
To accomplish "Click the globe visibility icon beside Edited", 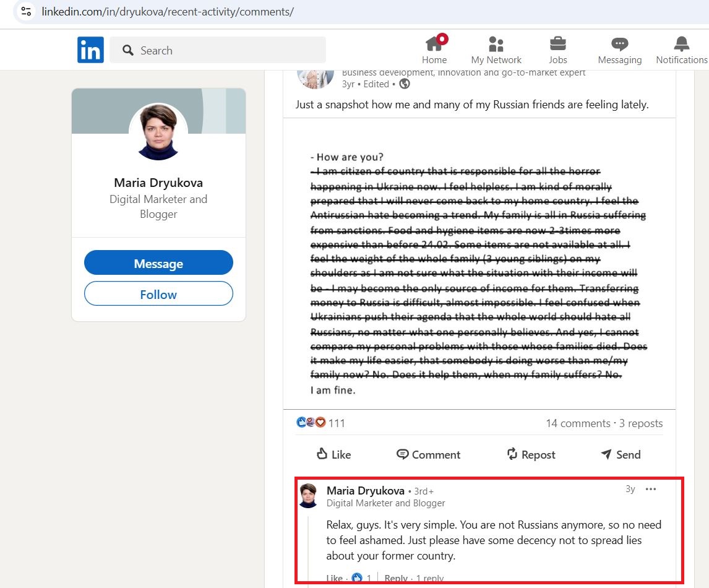I will coord(405,84).
